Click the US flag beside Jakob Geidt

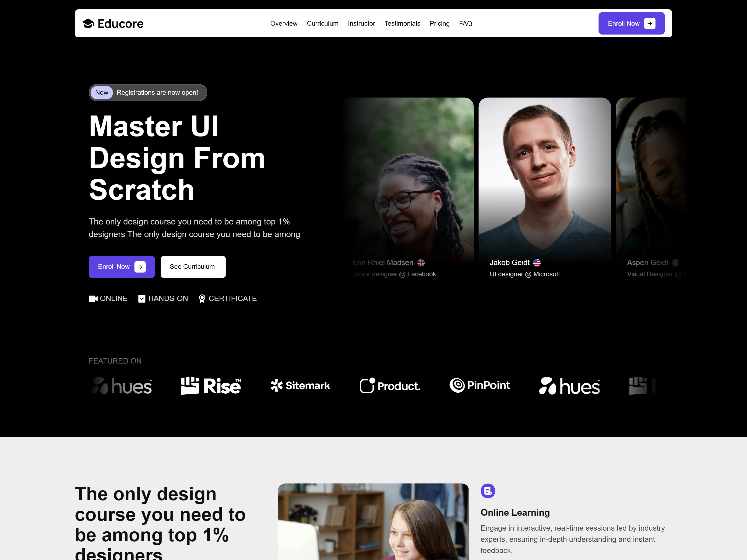click(x=537, y=262)
